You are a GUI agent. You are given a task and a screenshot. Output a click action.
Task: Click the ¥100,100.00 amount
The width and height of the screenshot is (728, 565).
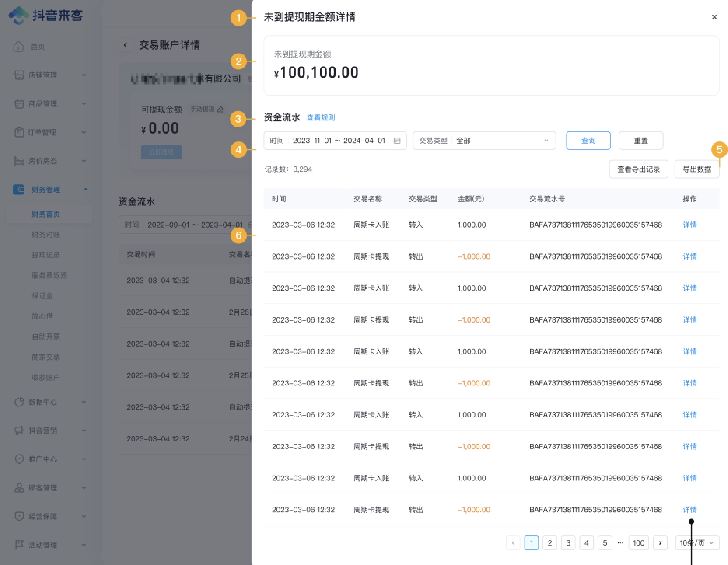316,73
